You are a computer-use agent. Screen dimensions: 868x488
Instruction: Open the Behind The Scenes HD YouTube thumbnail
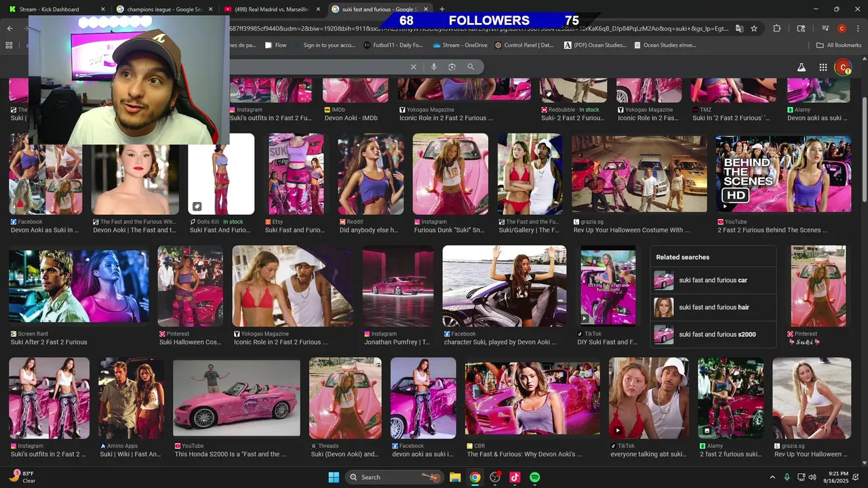[x=783, y=174]
